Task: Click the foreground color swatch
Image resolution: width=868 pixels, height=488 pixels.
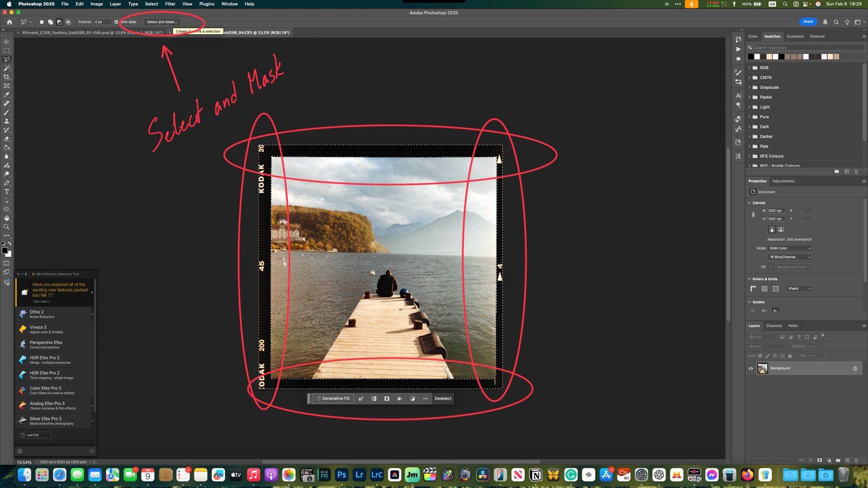Action: (5, 250)
